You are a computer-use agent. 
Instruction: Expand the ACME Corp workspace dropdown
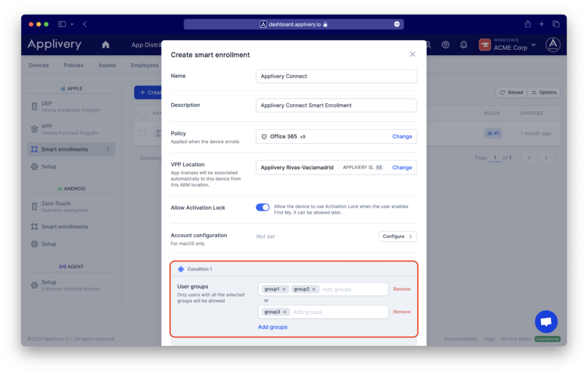coord(533,45)
